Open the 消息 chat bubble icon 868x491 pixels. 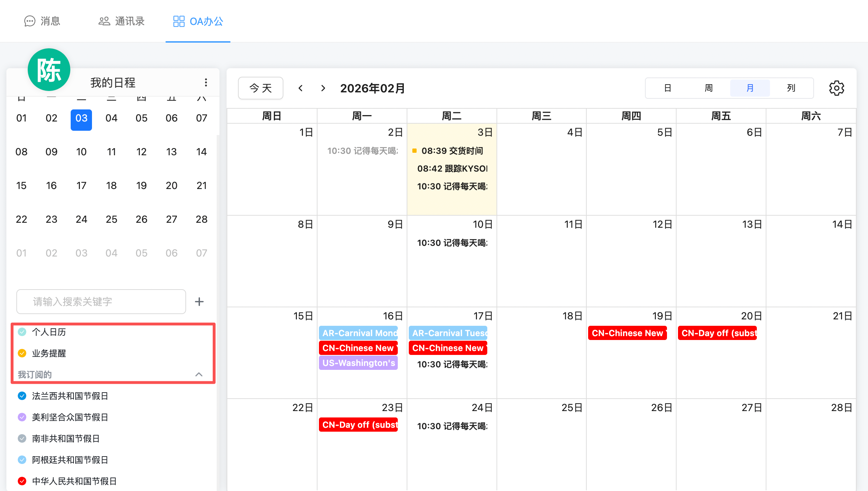[30, 21]
